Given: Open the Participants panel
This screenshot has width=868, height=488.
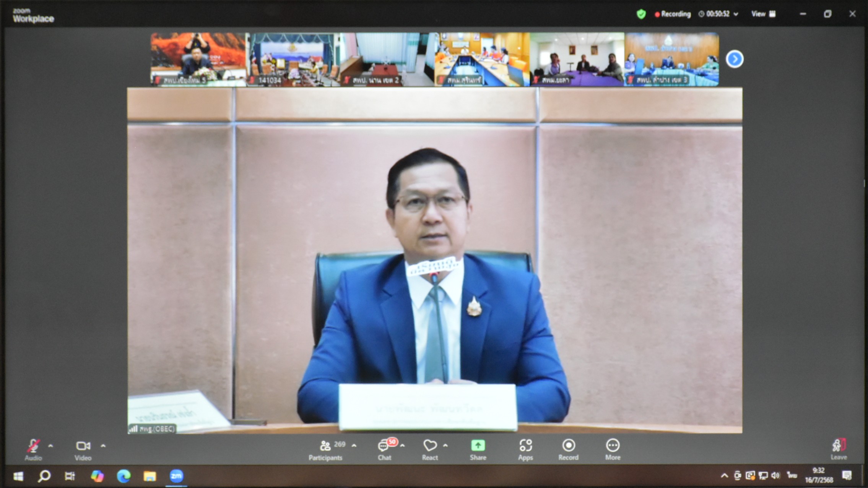Looking at the screenshot, I should (326, 450).
